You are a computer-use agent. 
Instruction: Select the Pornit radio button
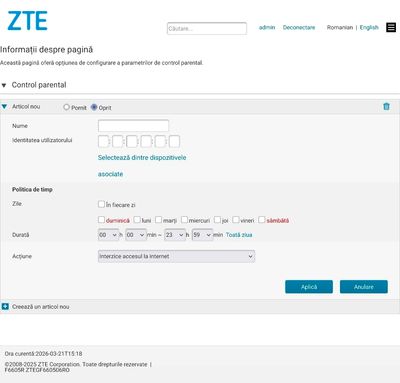click(x=66, y=107)
